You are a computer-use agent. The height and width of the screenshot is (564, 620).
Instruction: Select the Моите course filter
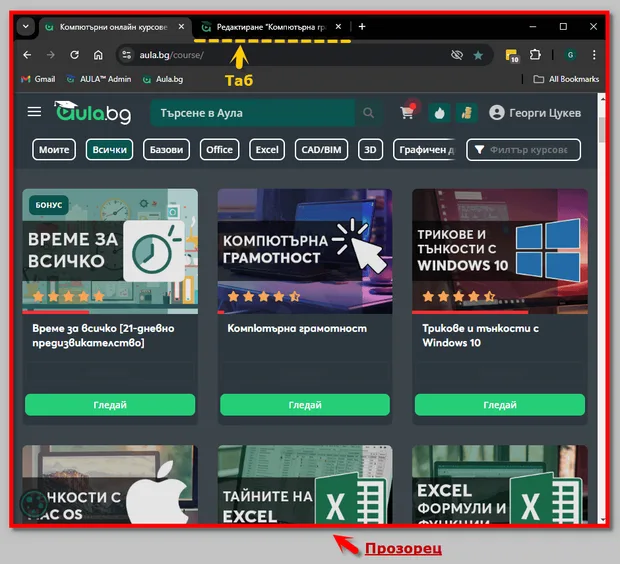pos(54,150)
